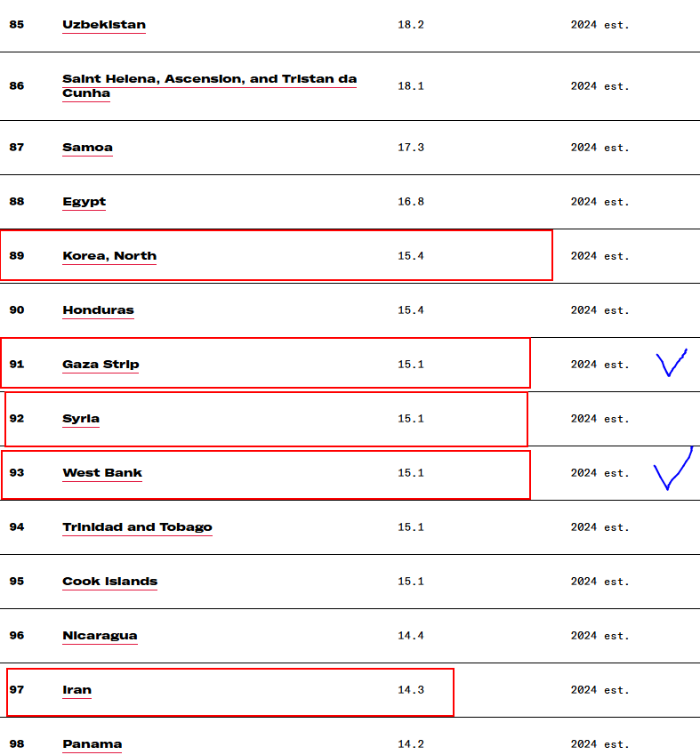Click the 14.3 value in Iran row

pos(411,690)
